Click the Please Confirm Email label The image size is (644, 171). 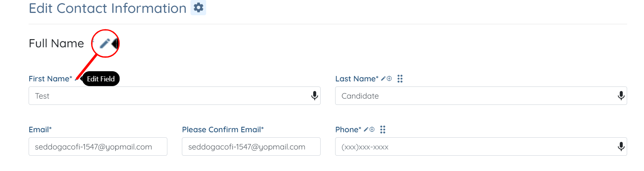pyautogui.click(x=223, y=130)
